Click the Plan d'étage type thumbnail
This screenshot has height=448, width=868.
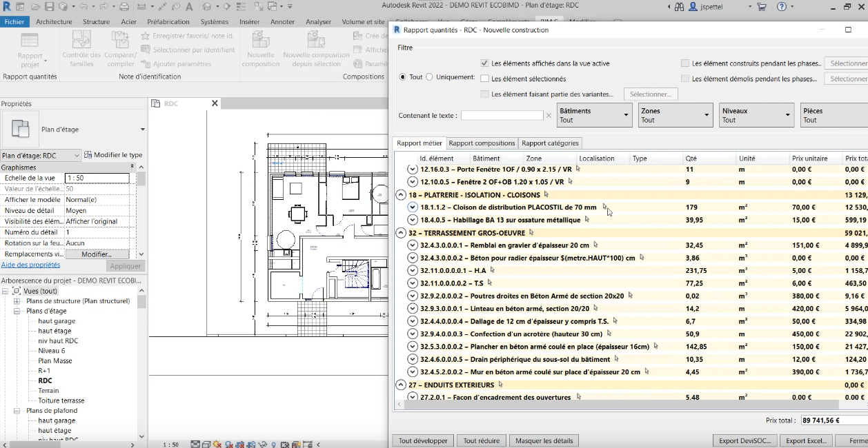pos(21,129)
